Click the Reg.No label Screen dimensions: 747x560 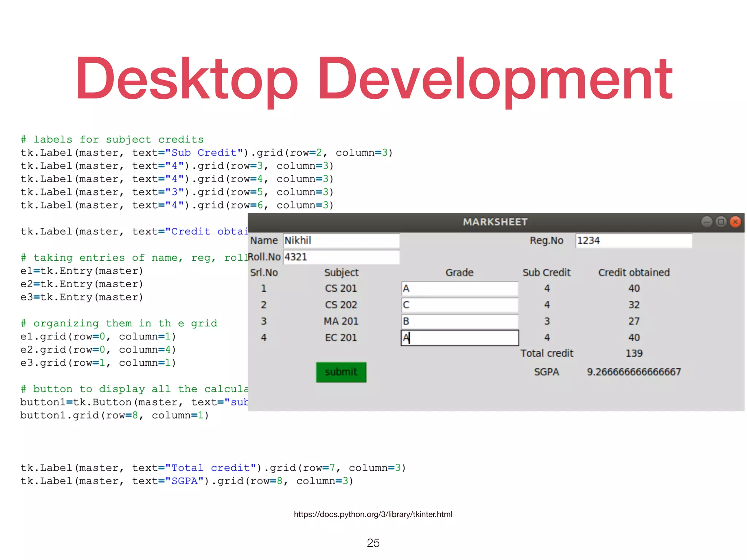tap(546, 241)
